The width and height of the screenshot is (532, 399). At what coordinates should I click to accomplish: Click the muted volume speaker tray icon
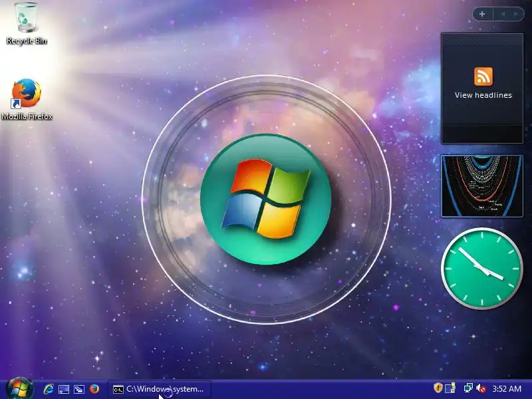[481, 388]
